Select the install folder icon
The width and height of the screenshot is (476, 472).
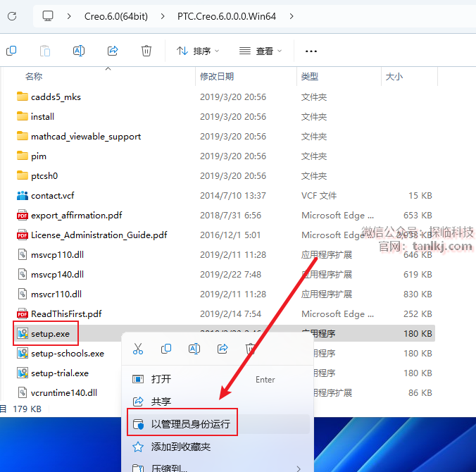pyautogui.click(x=23, y=116)
